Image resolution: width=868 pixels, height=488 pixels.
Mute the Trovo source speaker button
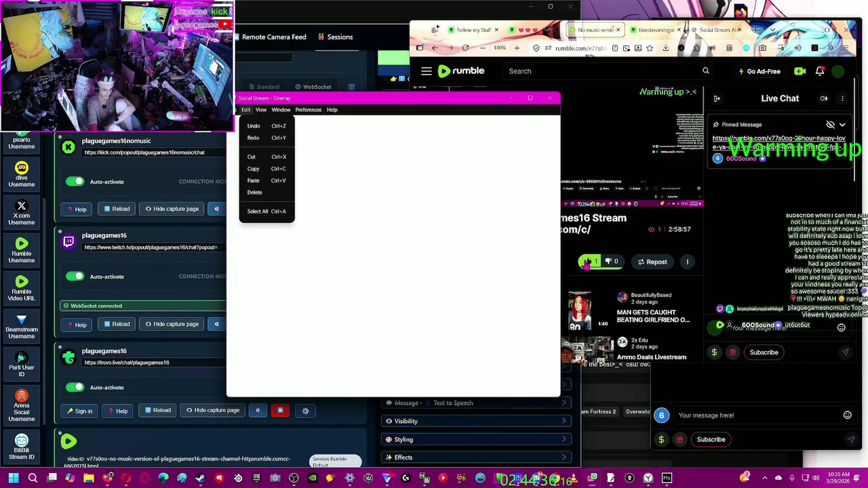pos(258,410)
